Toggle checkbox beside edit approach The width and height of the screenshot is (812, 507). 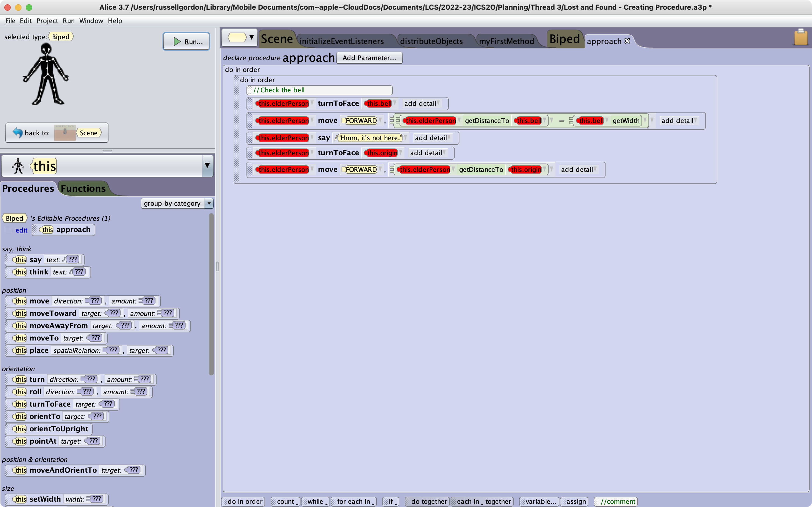click(9, 230)
